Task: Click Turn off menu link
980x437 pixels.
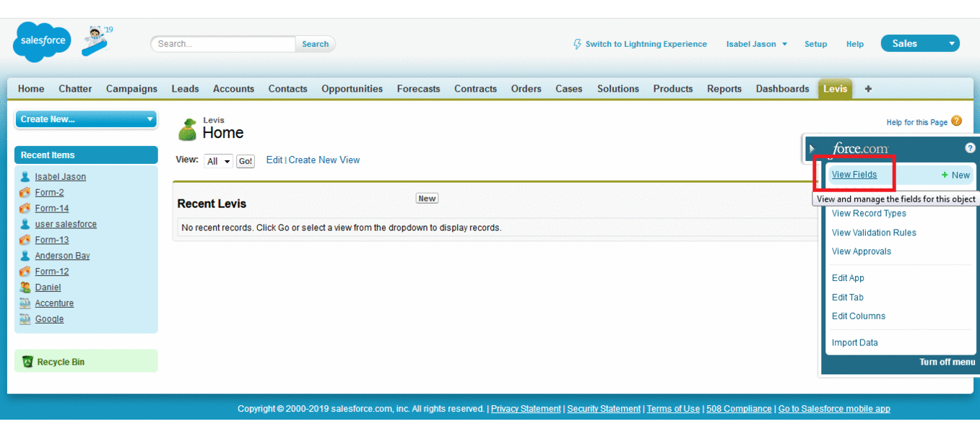Action: click(x=947, y=362)
